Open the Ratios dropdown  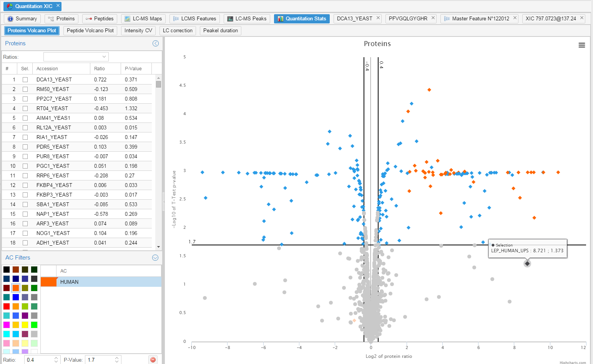tap(76, 57)
